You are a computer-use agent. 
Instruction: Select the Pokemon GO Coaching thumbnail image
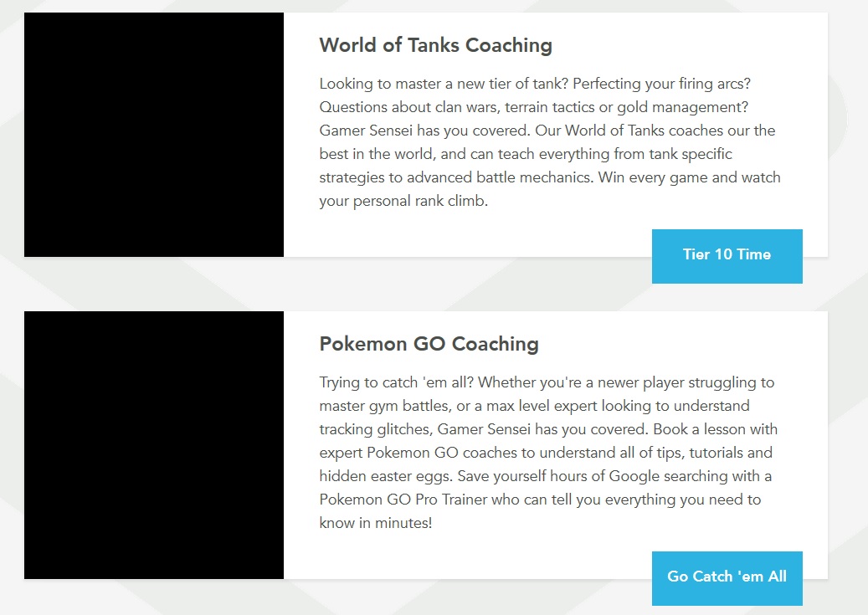point(154,445)
